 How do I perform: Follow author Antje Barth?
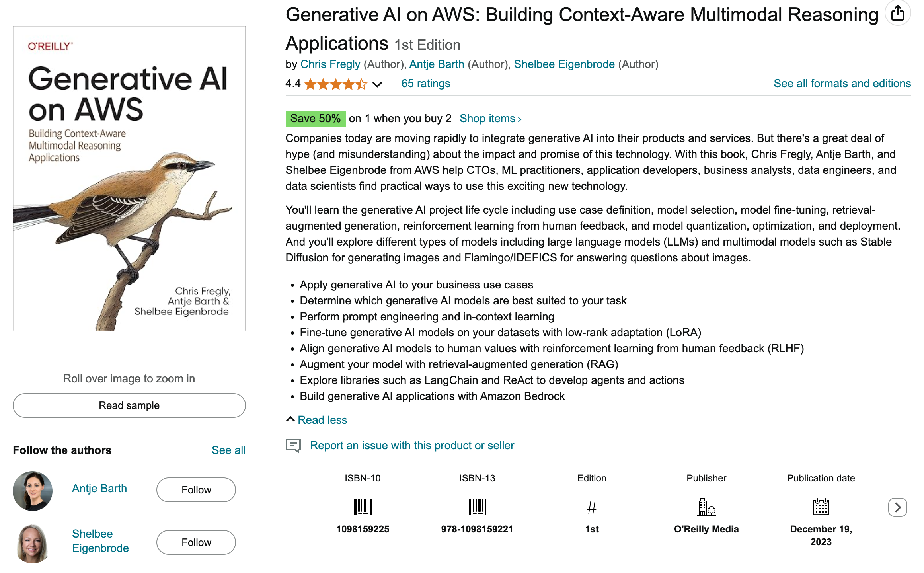(196, 490)
